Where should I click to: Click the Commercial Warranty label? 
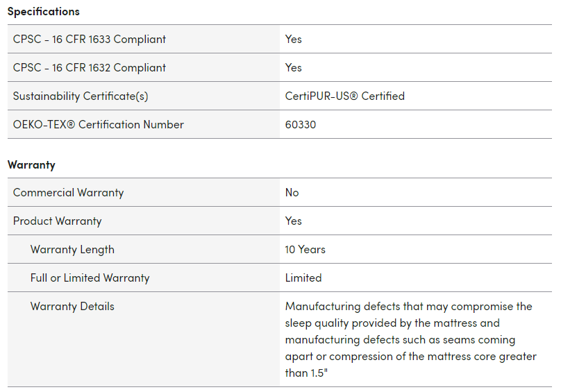pos(68,192)
